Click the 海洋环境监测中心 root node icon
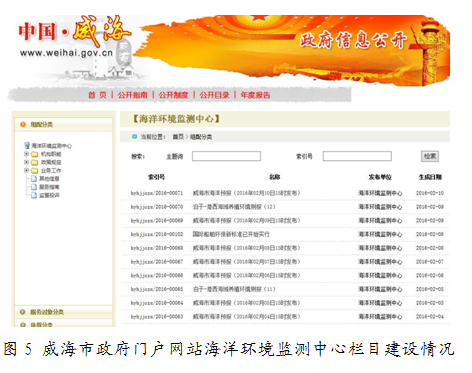This screenshot has width=472, height=373. pos(27,145)
